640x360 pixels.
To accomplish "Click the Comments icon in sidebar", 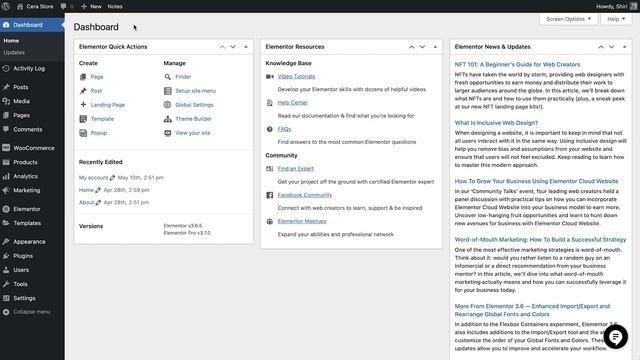I will pyautogui.click(x=6, y=129).
